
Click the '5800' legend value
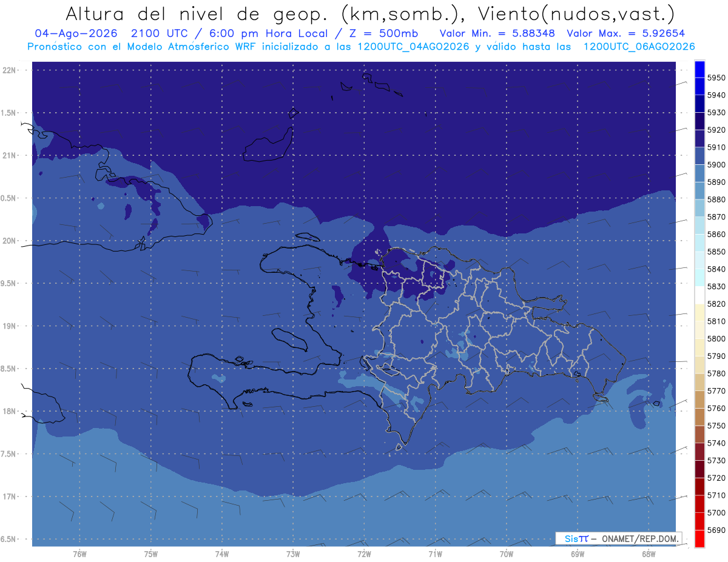coord(716,339)
